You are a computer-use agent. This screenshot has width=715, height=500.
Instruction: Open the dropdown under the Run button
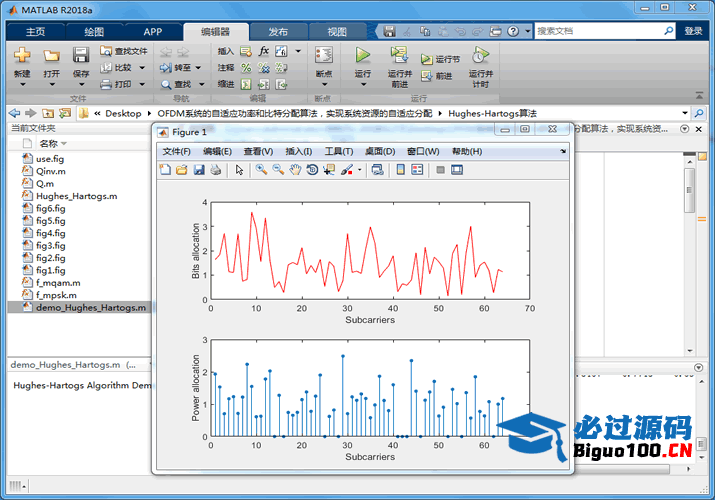[x=363, y=84]
